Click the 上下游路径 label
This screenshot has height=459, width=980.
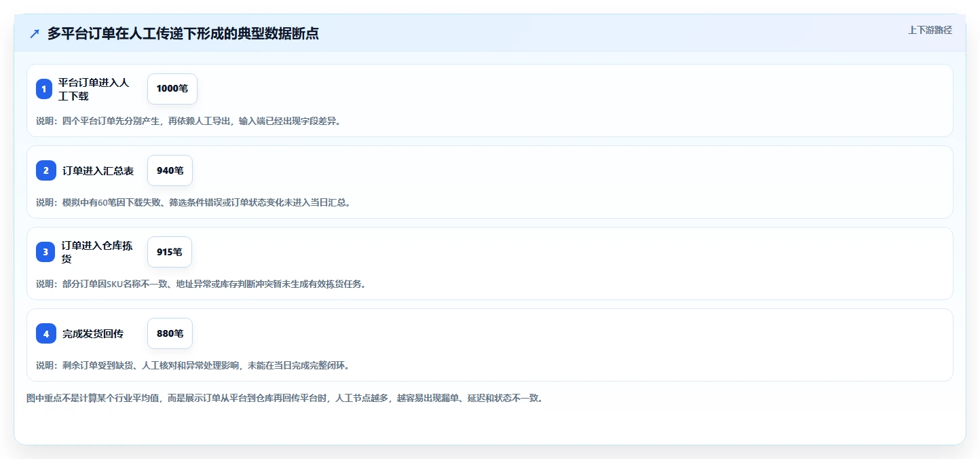(x=930, y=30)
